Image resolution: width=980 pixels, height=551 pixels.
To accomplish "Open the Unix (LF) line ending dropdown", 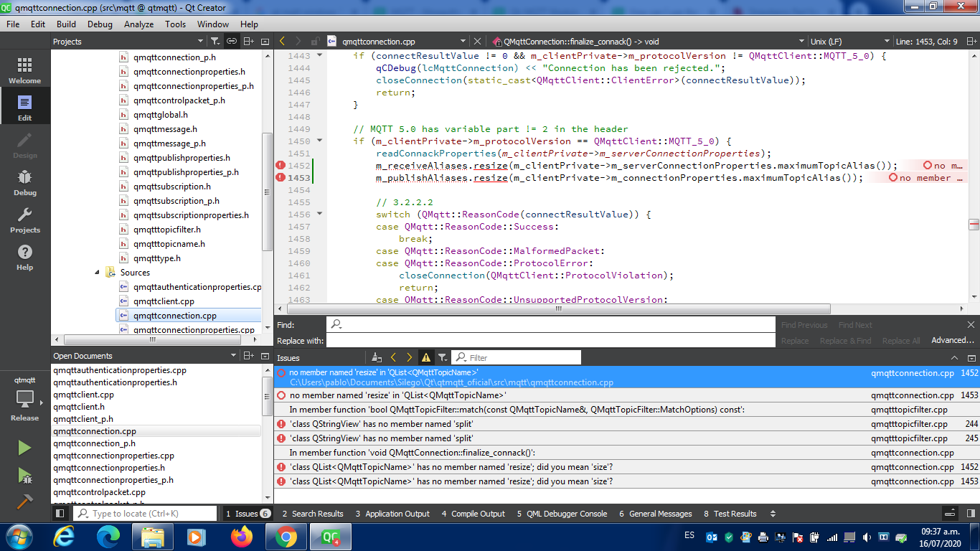I will point(849,42).
